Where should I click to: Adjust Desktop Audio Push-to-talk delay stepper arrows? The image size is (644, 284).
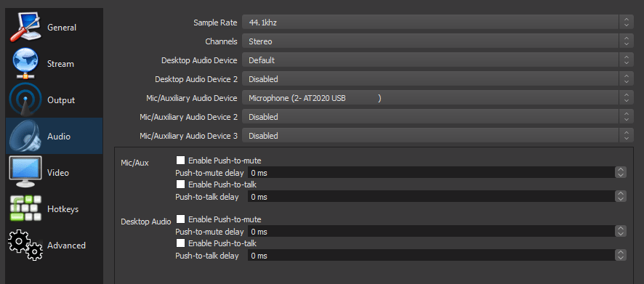click(x=621, y=256)
